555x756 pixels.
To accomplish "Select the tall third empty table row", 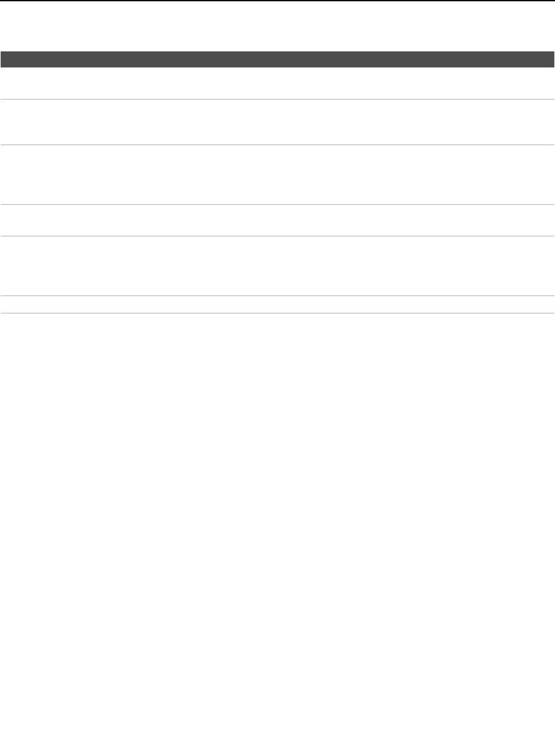I will (277, 175).
